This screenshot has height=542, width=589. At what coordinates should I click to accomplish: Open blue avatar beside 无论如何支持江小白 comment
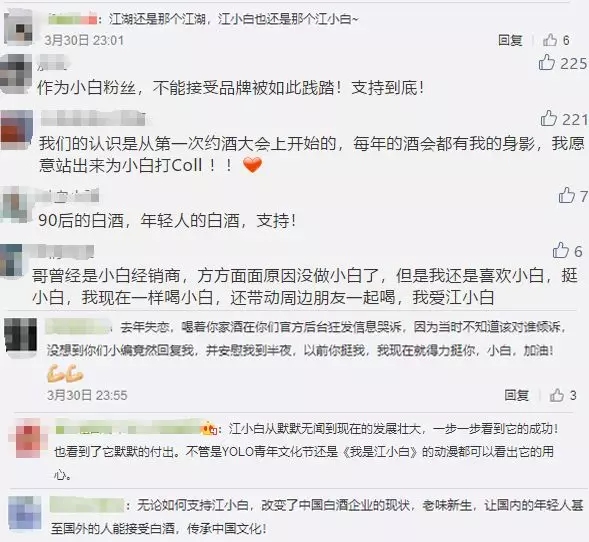click(x=25, y=513)
